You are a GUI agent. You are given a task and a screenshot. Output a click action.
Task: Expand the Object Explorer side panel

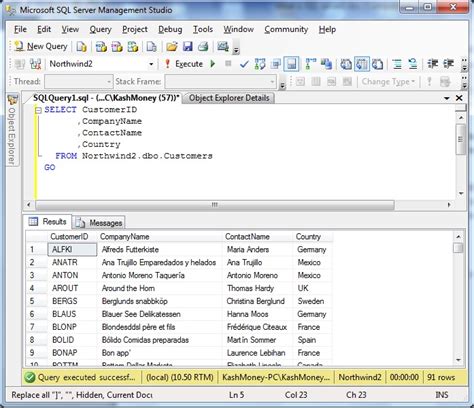pos(12,129)
